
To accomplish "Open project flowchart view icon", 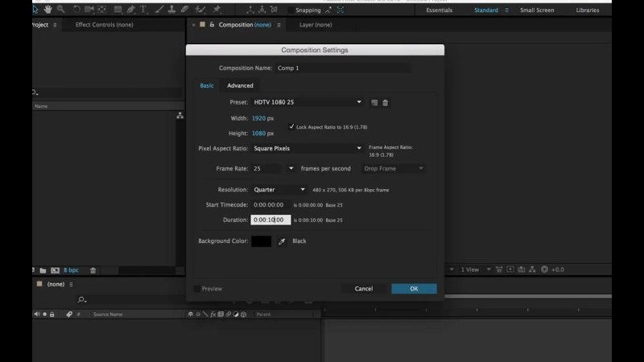I will [180, 116].
